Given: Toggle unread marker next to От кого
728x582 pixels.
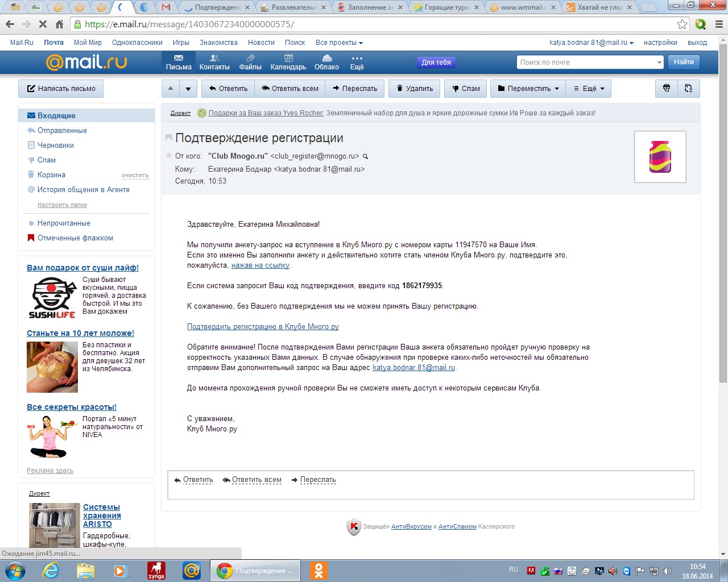Looking at the screenshot, I should 169,155.
